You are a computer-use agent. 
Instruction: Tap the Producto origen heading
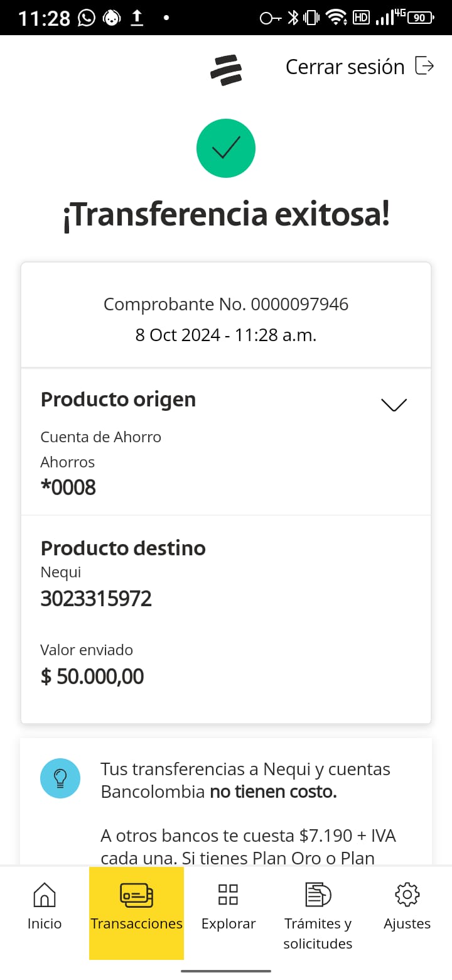click(118, 400)
